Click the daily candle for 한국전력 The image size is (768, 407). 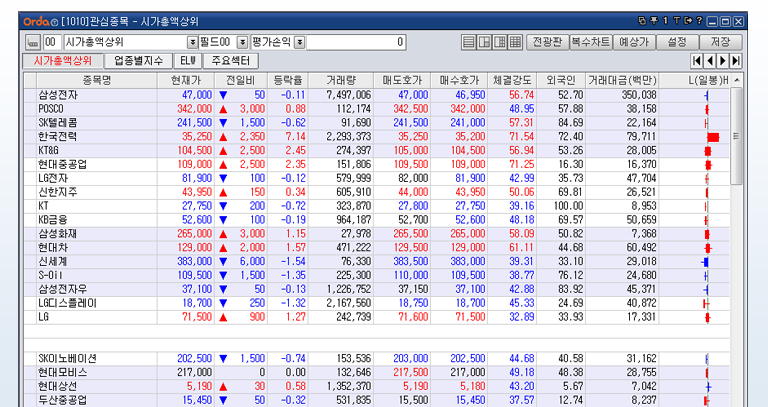pos(712,137)
